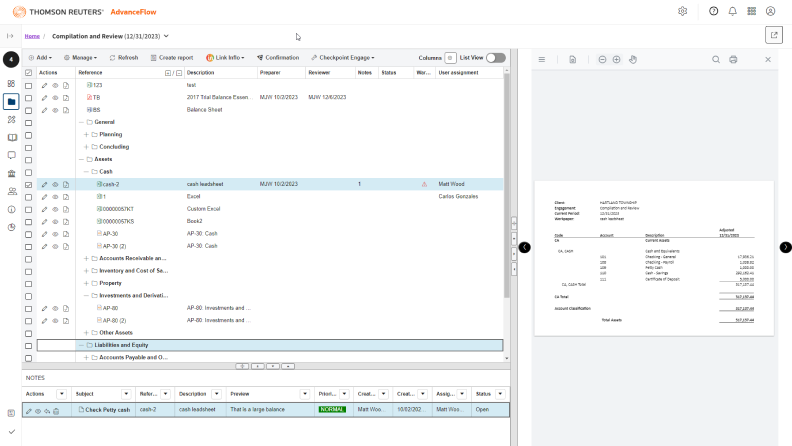The image size is (792, 446).
Task: Open the notifications bell
Action: coord(732,11)
